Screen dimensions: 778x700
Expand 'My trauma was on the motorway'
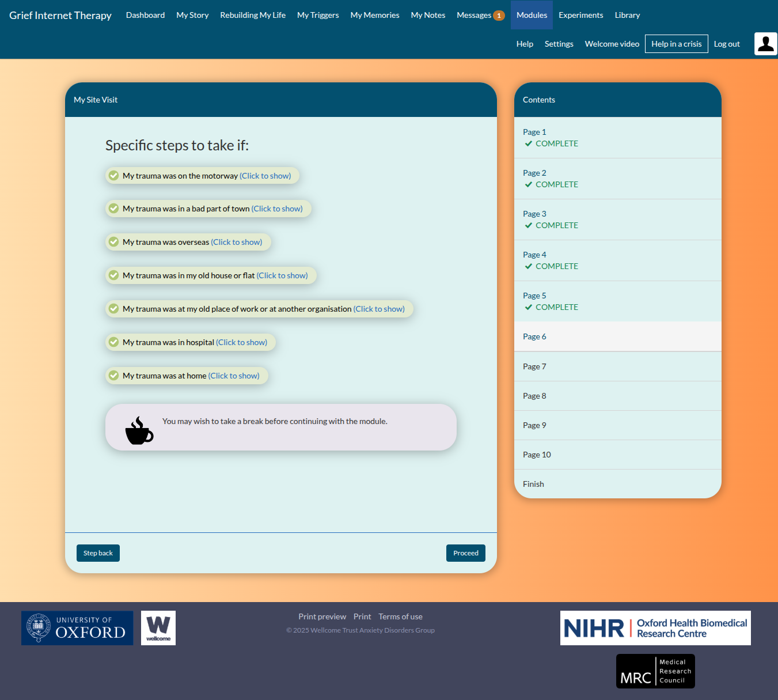(265, 176)
